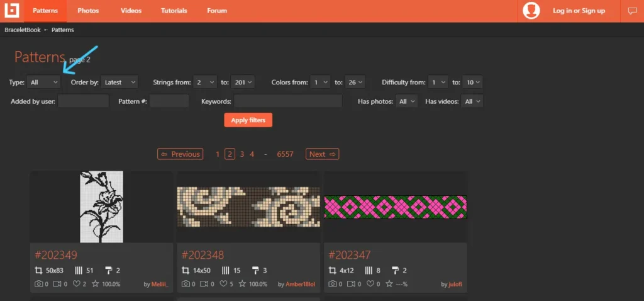The height and width of the screenshot is (301, 644).
Task: Open user julofi profile
Action: point(455,284)
